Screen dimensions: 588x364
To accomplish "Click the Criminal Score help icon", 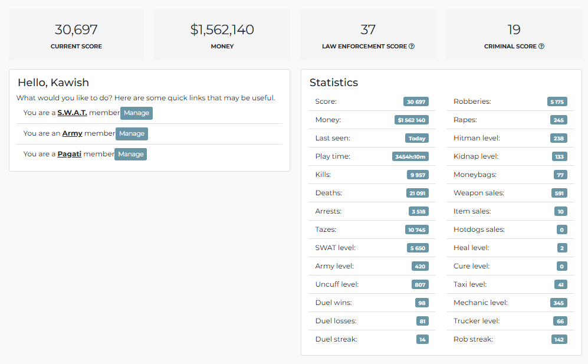I will click(541, 46).
